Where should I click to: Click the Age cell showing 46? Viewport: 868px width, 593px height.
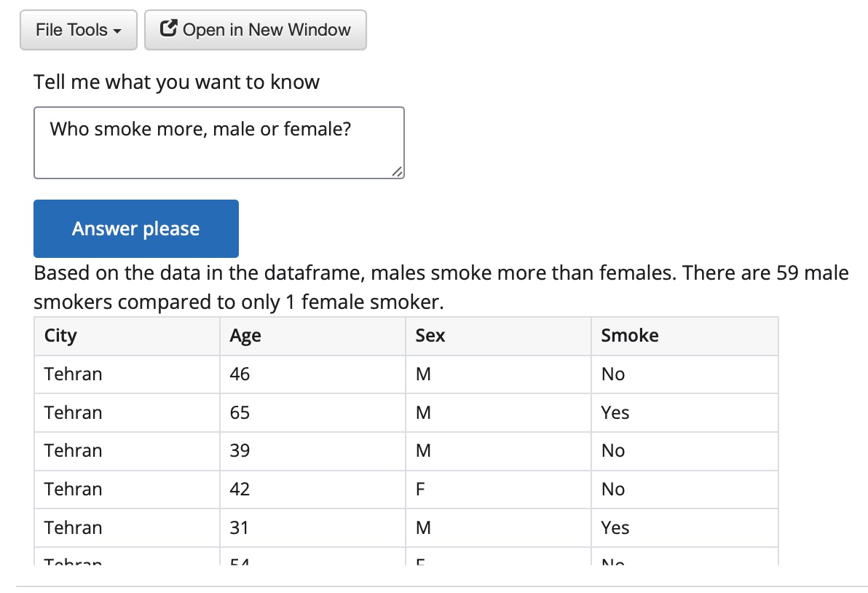click(x=240, y=374)
